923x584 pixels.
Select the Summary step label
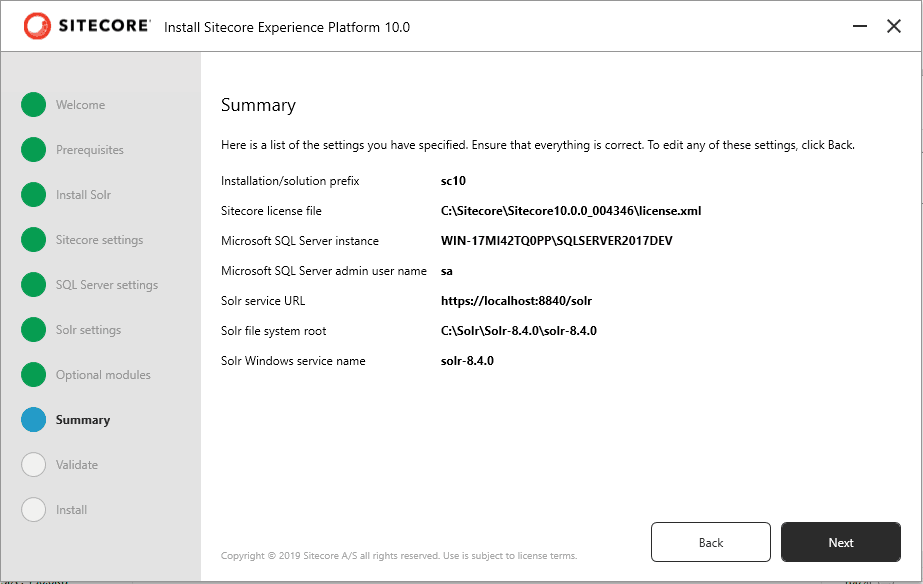[83, 420]
